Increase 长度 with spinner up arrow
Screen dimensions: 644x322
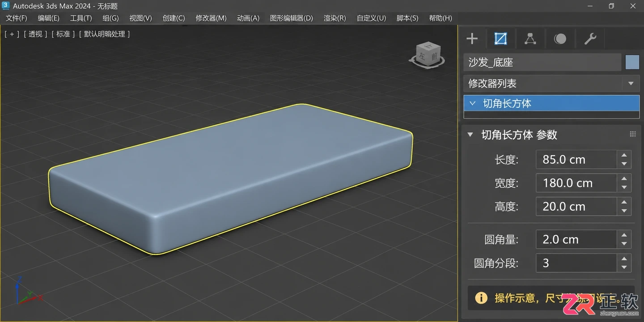[x=624, y=155]
